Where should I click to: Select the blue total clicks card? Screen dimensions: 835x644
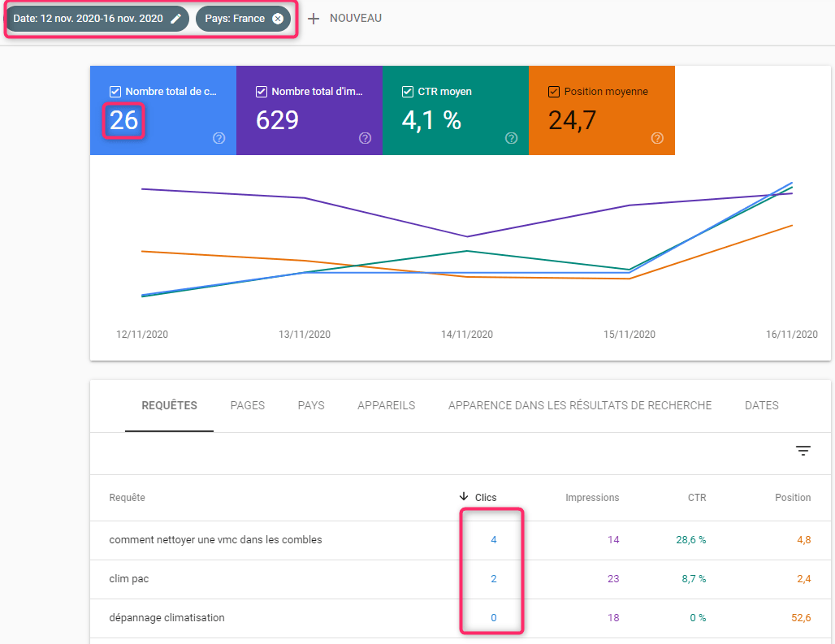[163, 110]
